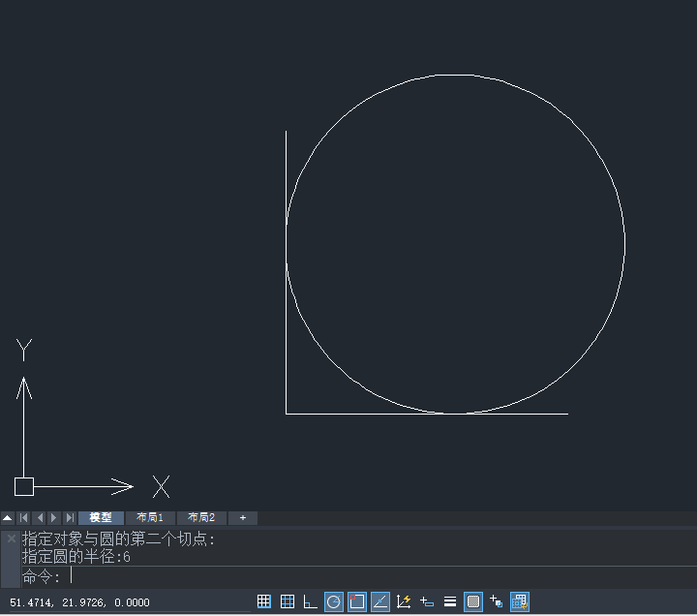Screen dimensions: 697x616
Task: Jump to first layout tab arrow
Action: [x=24, y=518]
